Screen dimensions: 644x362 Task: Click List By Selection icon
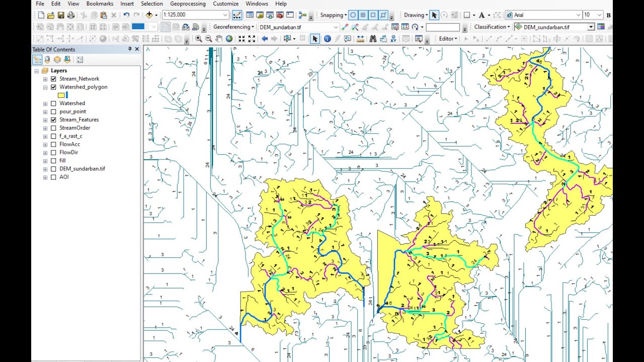67,59
